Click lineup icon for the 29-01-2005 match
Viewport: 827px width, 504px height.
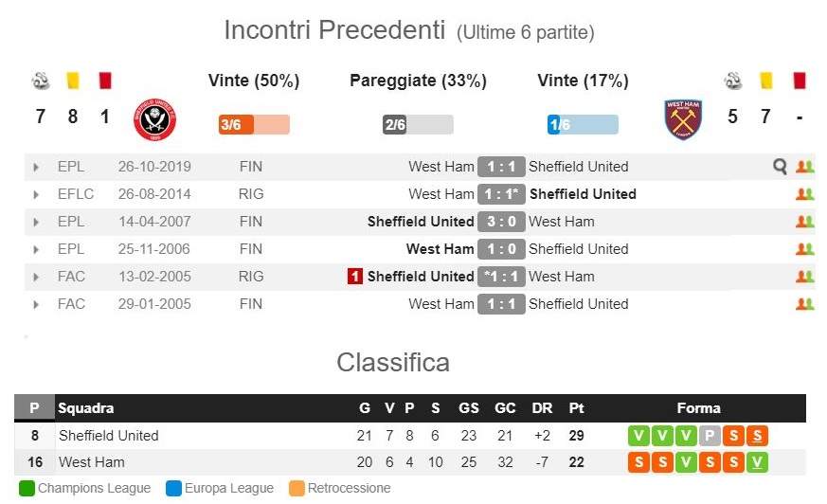805,304
